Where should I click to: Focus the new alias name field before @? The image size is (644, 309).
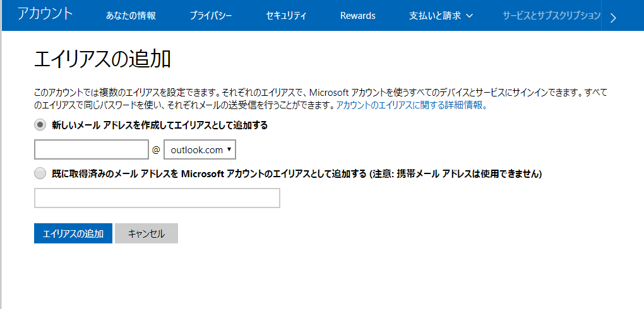[x=91, y=149]
